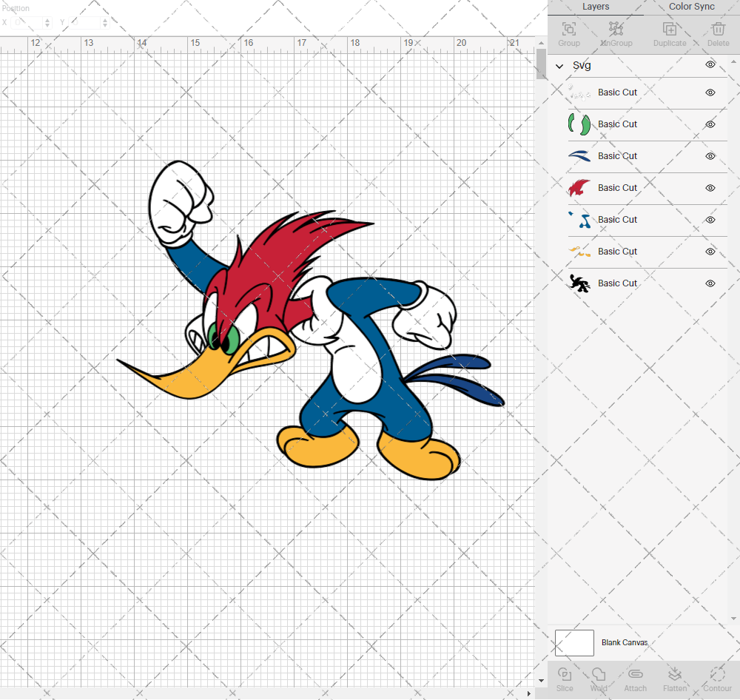The height and width of the screenshot is (700, 740).
Task: Select the black outline layer thumbnail
Action: click(579, 283)
